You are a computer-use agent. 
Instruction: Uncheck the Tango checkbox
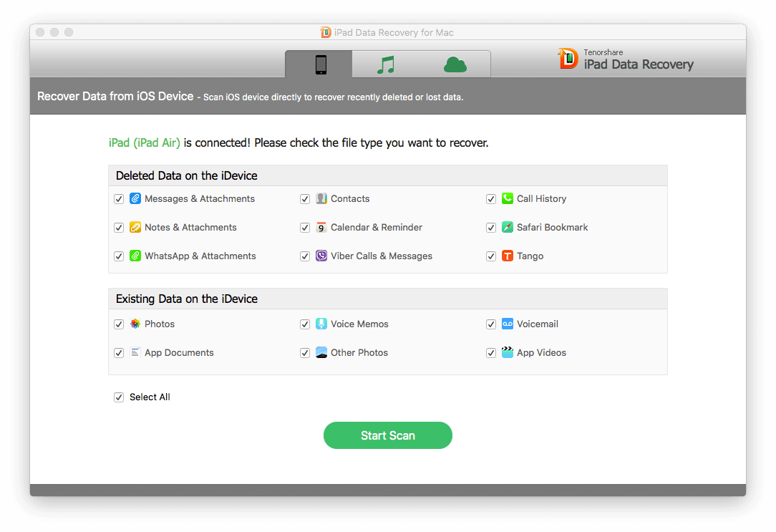pyautogui.click(x=491, y=256)
